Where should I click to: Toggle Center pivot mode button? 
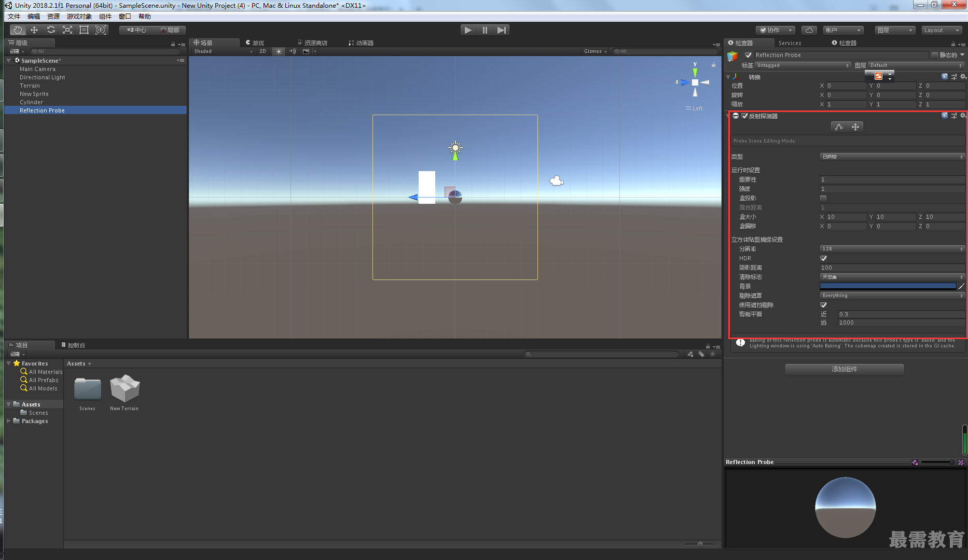pyautogui.click(x=136, y=30)
